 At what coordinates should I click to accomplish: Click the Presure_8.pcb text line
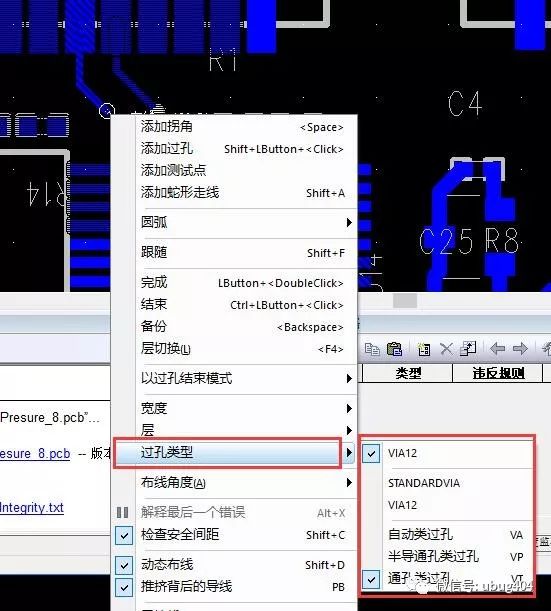49,418
